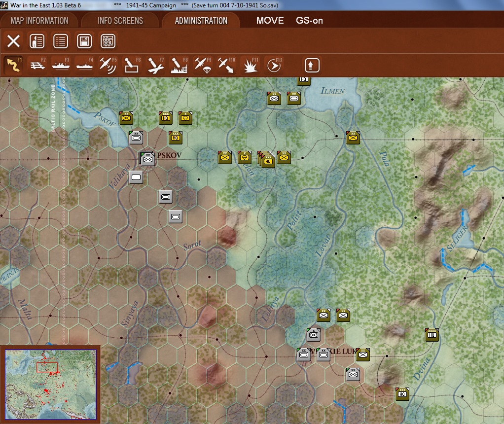This screenshot has height=424, width=504.
Task: Click the minimap overview thumbnail
Action: pos(50,385)
